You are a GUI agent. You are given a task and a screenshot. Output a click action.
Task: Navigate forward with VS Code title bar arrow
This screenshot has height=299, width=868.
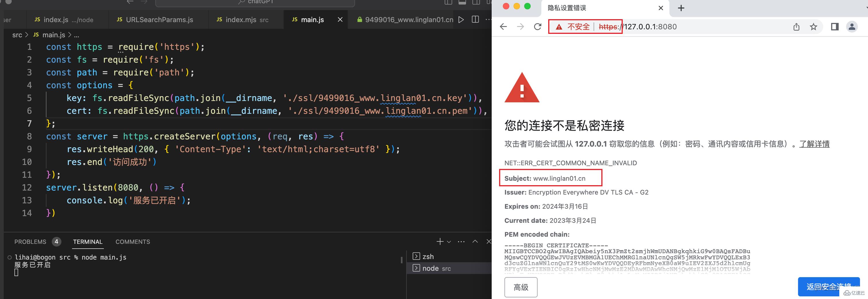tap(144, 2)
